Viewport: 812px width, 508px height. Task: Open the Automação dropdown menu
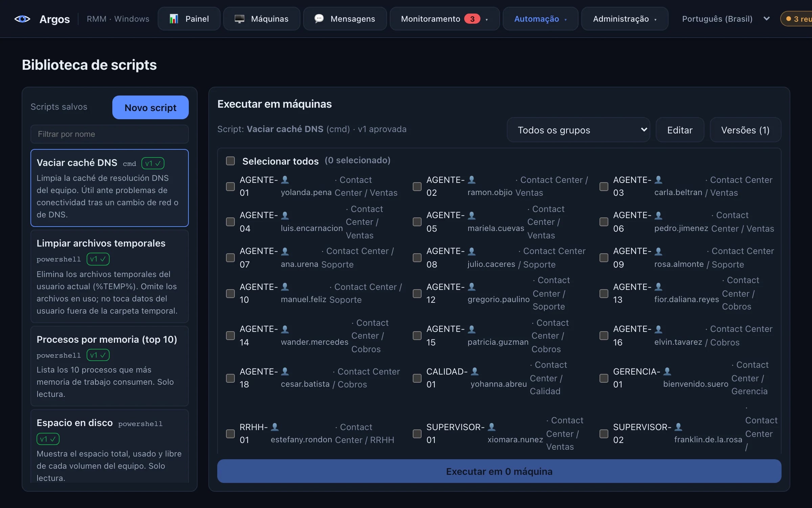[540, 19]
